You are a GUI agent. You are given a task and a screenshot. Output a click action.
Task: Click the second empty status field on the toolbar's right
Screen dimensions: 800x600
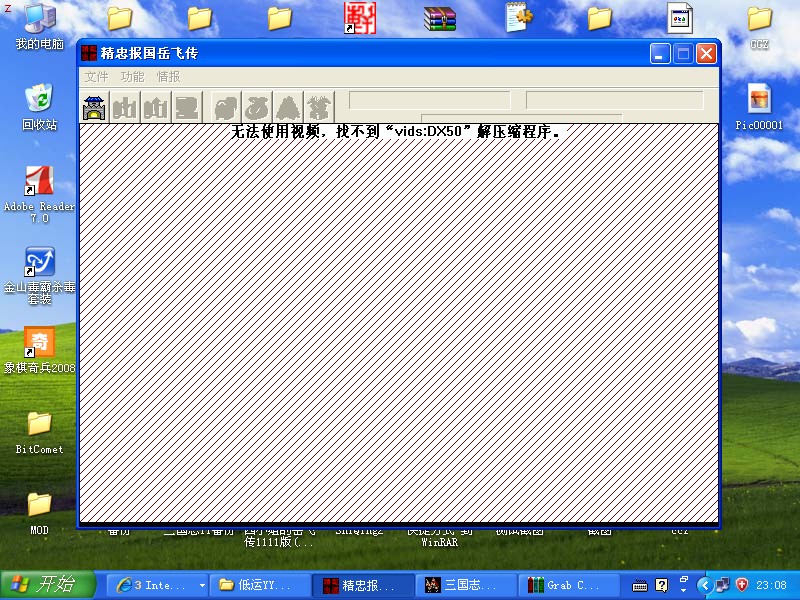(x=615, y=101)
